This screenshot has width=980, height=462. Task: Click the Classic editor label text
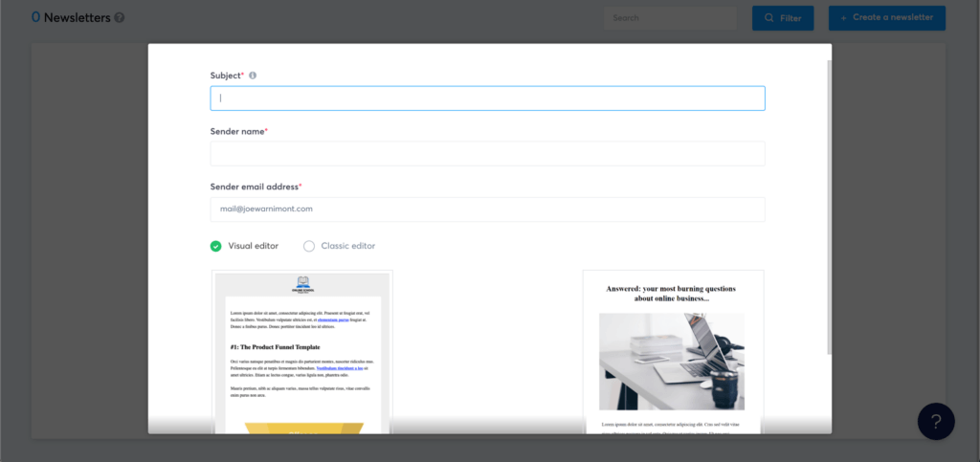347,246
